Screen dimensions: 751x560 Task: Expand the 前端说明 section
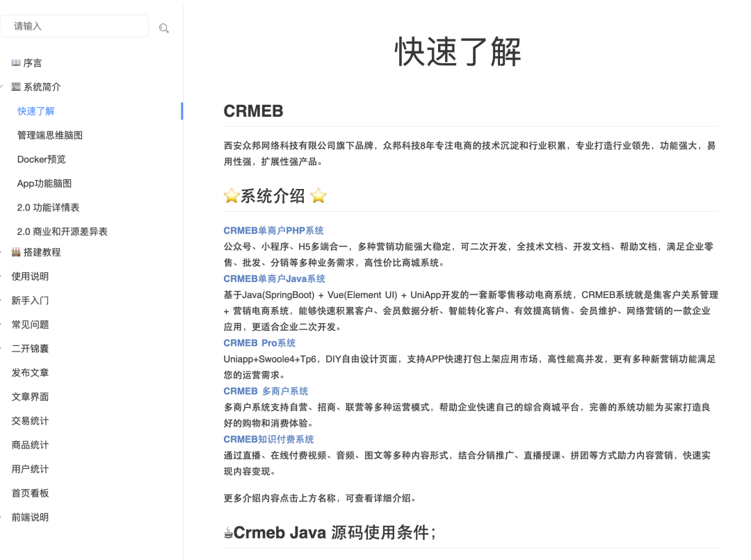30,517
